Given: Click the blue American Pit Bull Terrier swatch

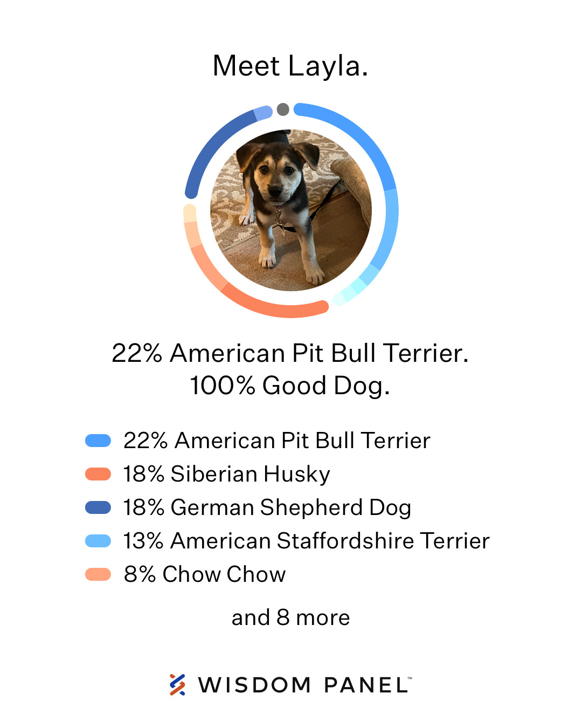Looking at the screenshot, I should [98, 441].
